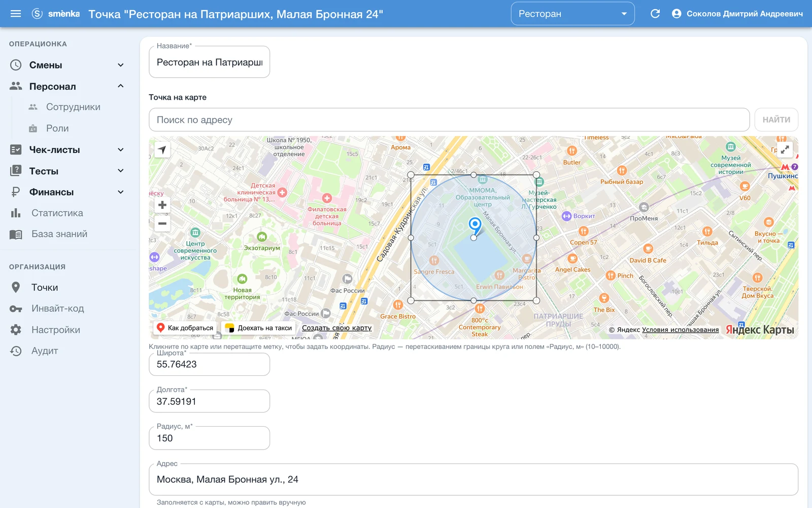Click the НАЙТИ search button

coord(776,120)
